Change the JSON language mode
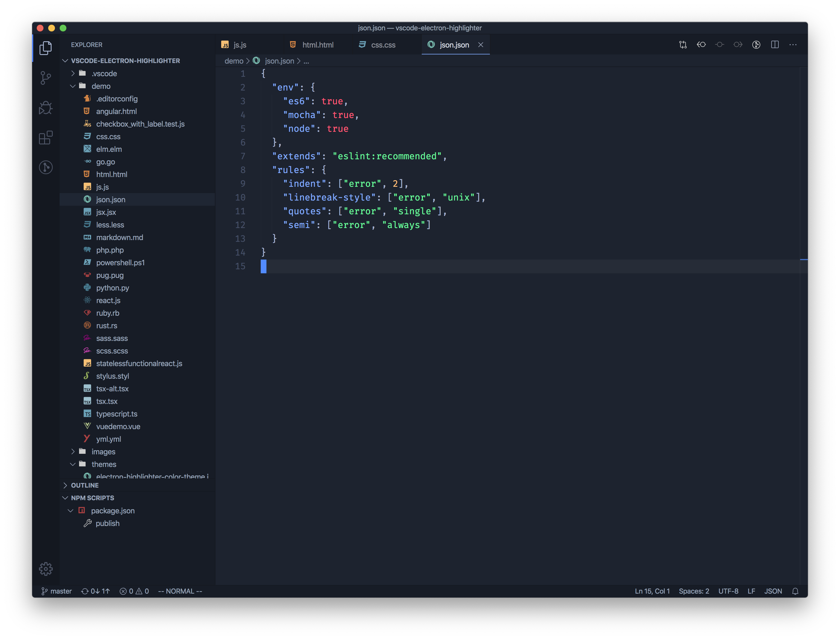The height and width of the screenshot is (640, 840). (773, 591)
